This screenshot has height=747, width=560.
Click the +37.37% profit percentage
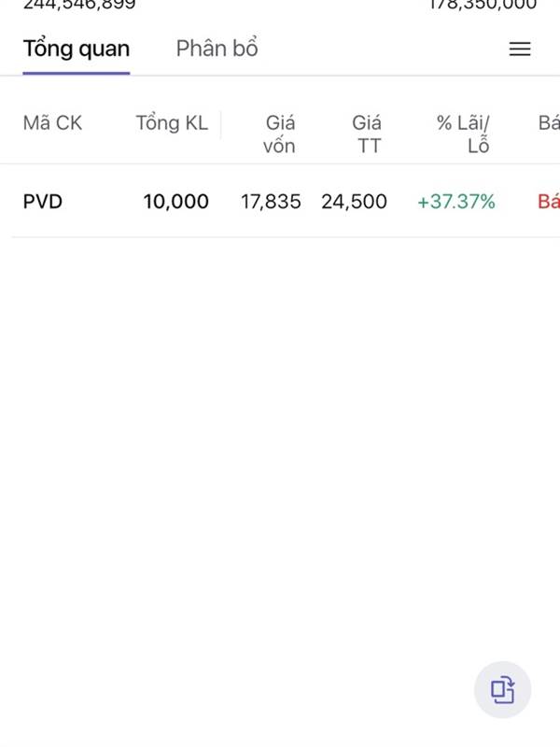[x=456, y=201]
